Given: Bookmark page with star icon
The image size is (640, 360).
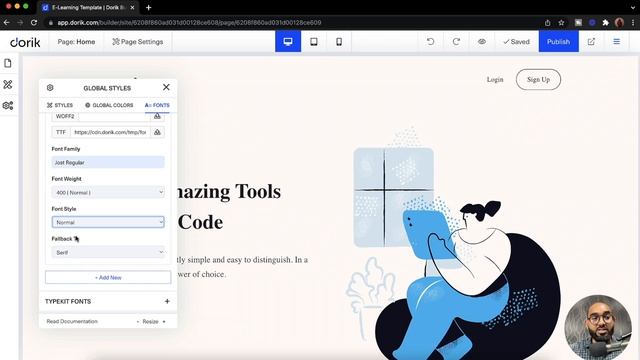Looking at the screenshot, I should [561, 23].
